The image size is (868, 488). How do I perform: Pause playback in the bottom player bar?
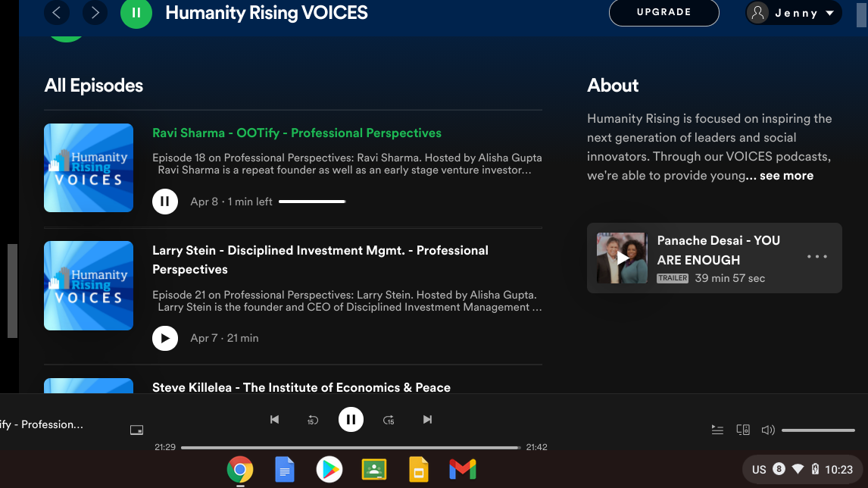pos(351,420)
